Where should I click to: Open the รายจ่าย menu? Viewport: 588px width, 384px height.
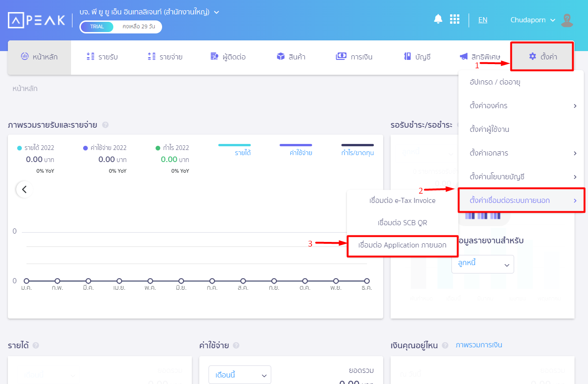click(165, 57)
